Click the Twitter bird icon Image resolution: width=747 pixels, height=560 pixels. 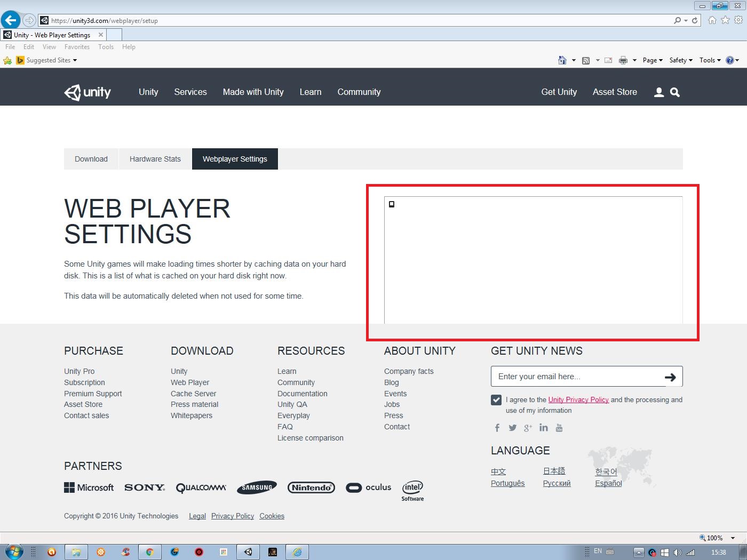click(x=513, y=428)
